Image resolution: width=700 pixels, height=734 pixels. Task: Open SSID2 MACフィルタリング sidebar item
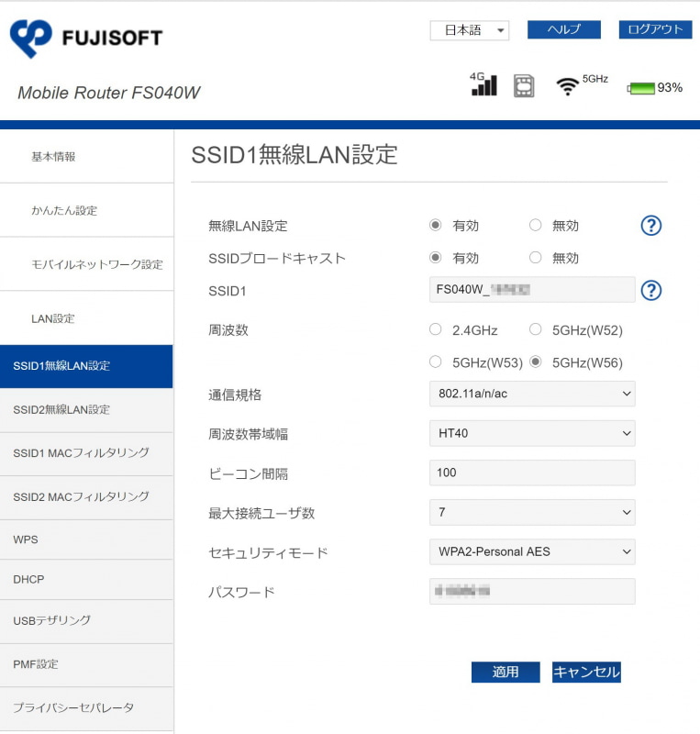pos(86,497)
